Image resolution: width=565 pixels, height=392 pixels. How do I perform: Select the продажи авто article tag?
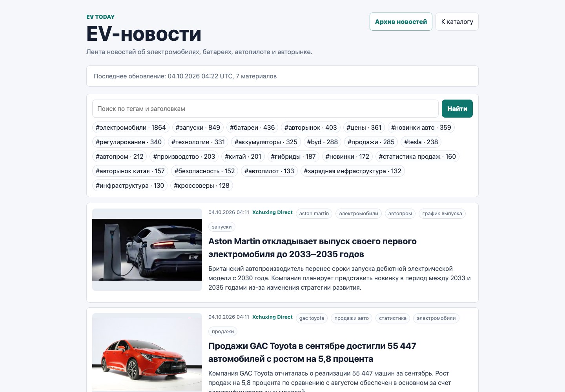352,318
